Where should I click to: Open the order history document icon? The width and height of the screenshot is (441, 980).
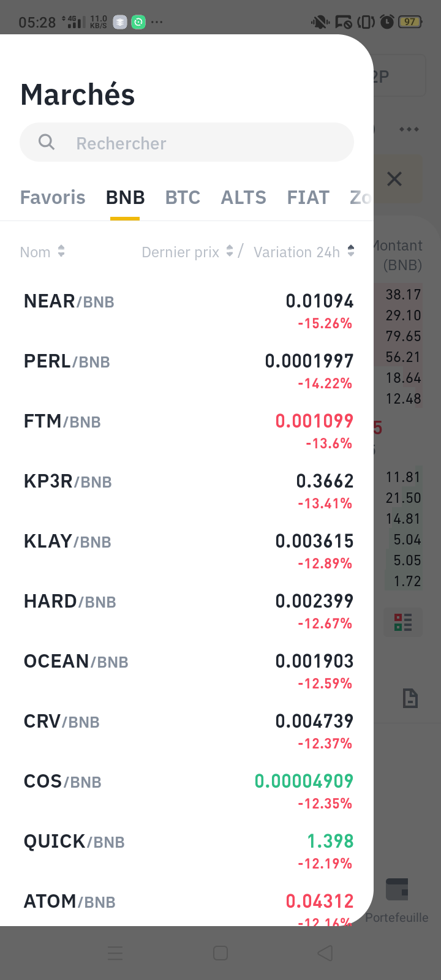410,698
